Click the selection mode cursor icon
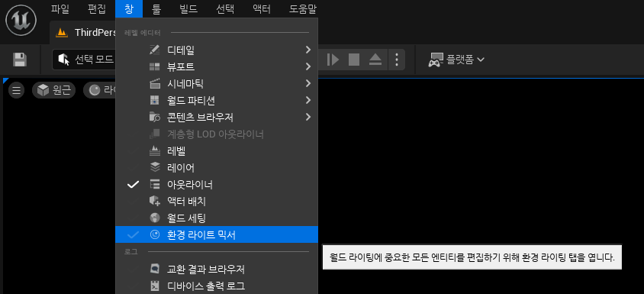Image resolution: width=644 pixels, height=294 pixels. 63,60
